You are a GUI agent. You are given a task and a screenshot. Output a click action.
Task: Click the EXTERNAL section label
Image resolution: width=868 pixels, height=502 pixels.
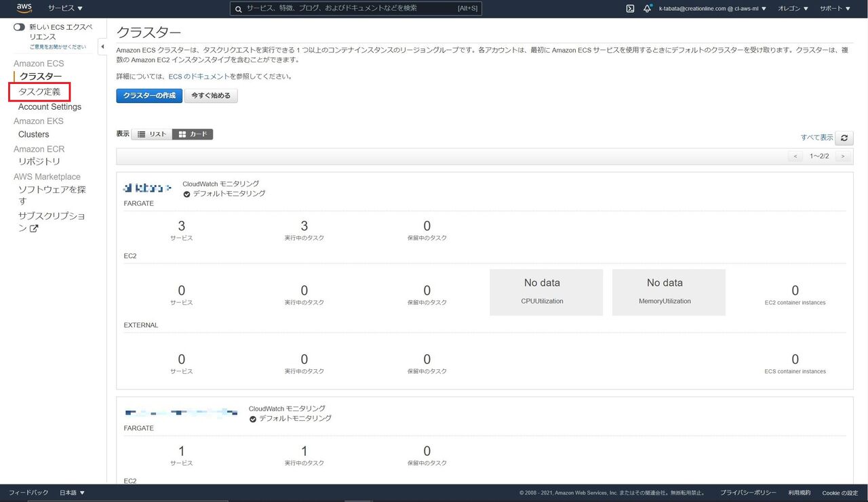(140, 325)
